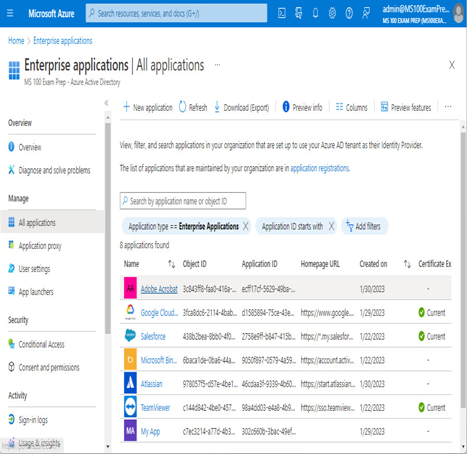Open the feedback icon in header

(x=366, y=13)
